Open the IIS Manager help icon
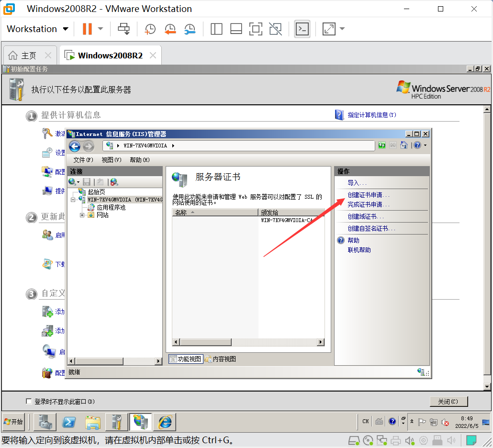The width and height of the screenshot is (493, 448). coord(417,145)
